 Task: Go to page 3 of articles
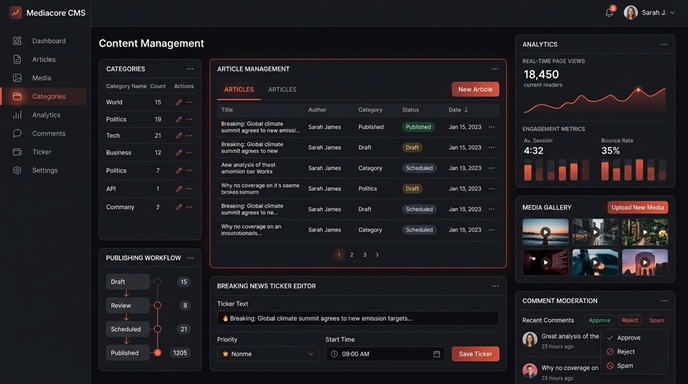364,255
